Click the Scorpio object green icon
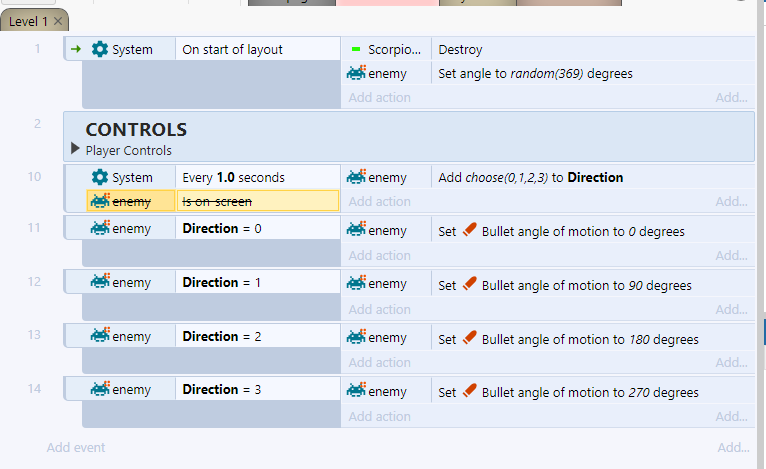The width and height of the screenshot is (766, 469). tap(356, 49)
